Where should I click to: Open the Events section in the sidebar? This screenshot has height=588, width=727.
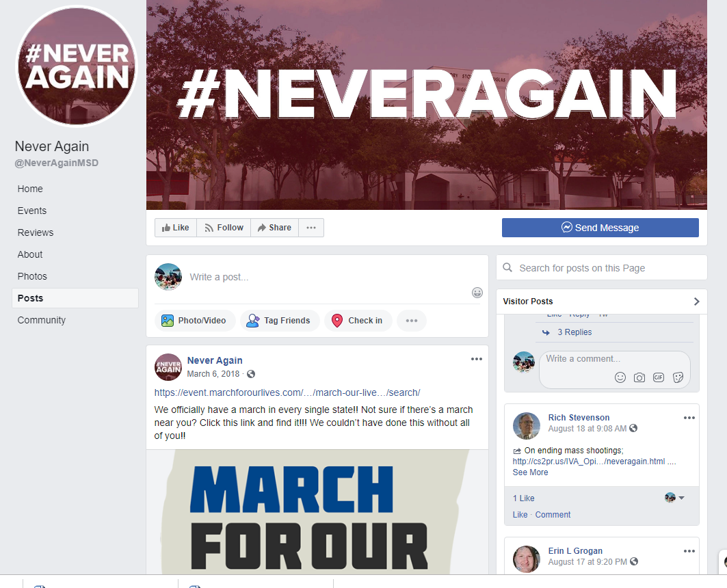(x=32, y=211)
